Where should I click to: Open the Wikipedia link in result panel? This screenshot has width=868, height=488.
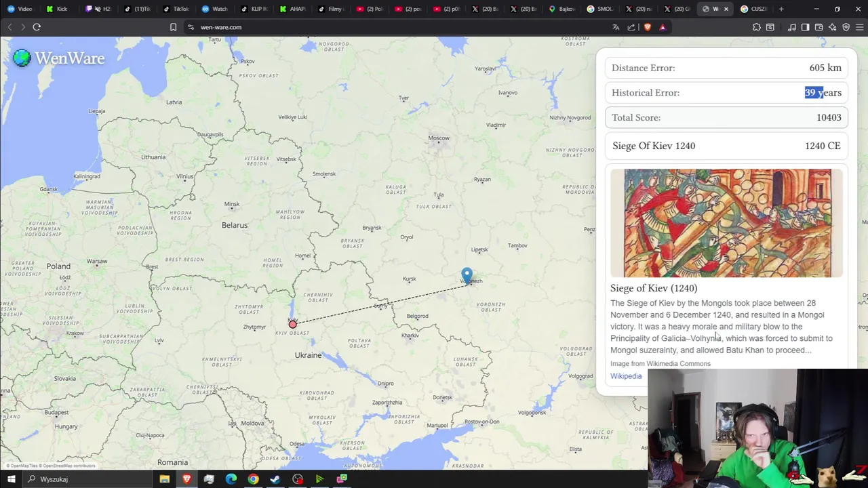click(x=626, y=376)
